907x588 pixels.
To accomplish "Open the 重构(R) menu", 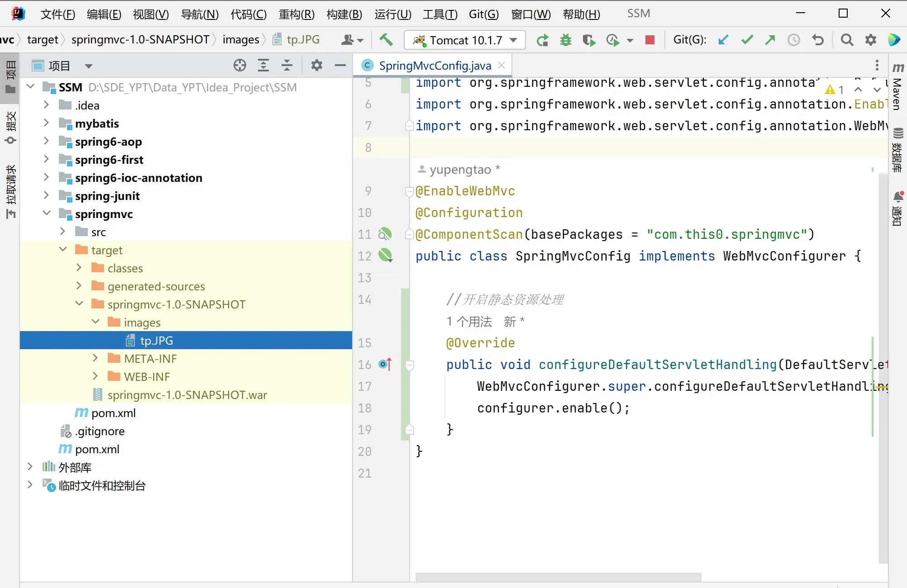I will point(296,14).
